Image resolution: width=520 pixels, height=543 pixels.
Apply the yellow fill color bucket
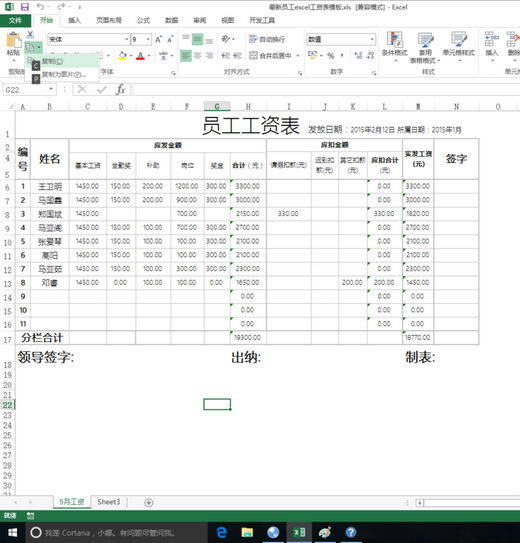(x=122, y=55)
